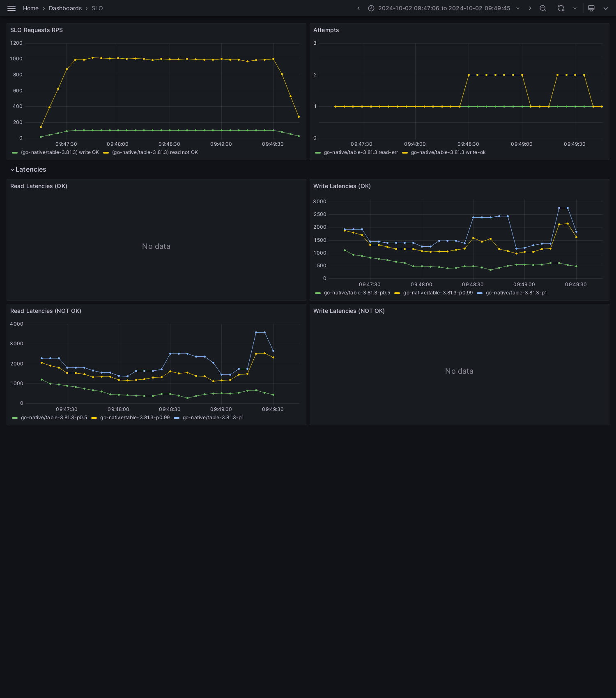Screen dimensions: 616x698
Task: Click yellow swatch of read not OK legend
Action: point(106,153)
